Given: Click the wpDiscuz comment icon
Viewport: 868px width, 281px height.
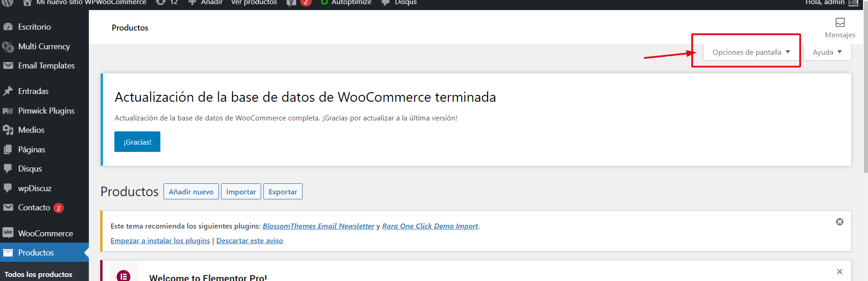Looking at the screenshot, I should click(x=8, y=188).
